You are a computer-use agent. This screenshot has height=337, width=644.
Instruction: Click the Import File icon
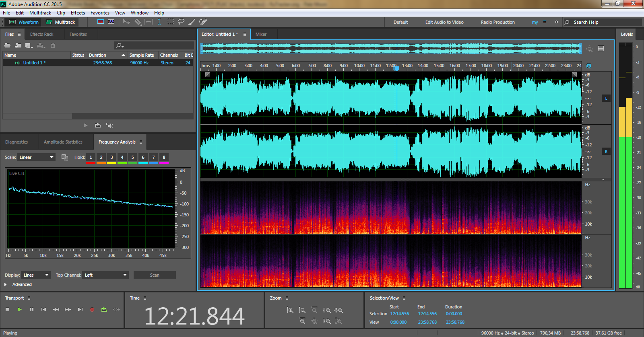18,45
